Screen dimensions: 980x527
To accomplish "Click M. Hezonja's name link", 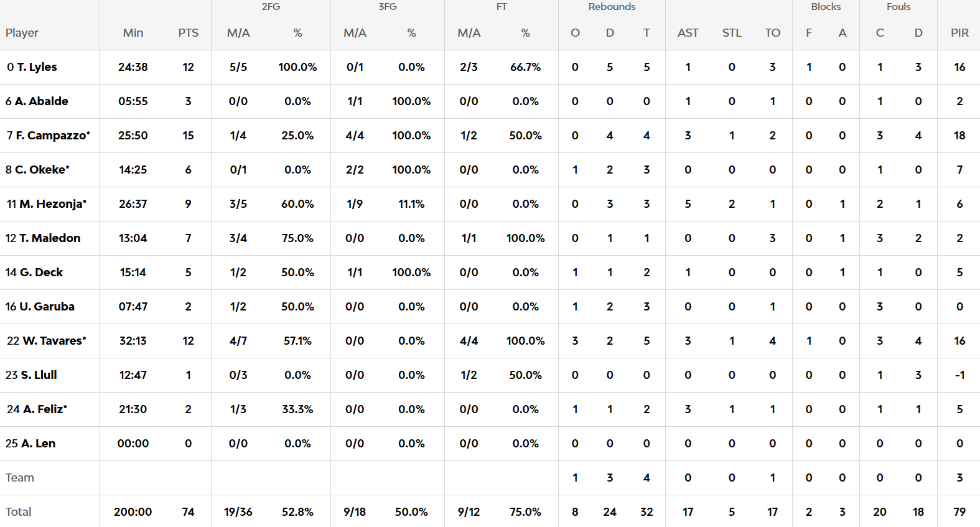I will point(52,204).
